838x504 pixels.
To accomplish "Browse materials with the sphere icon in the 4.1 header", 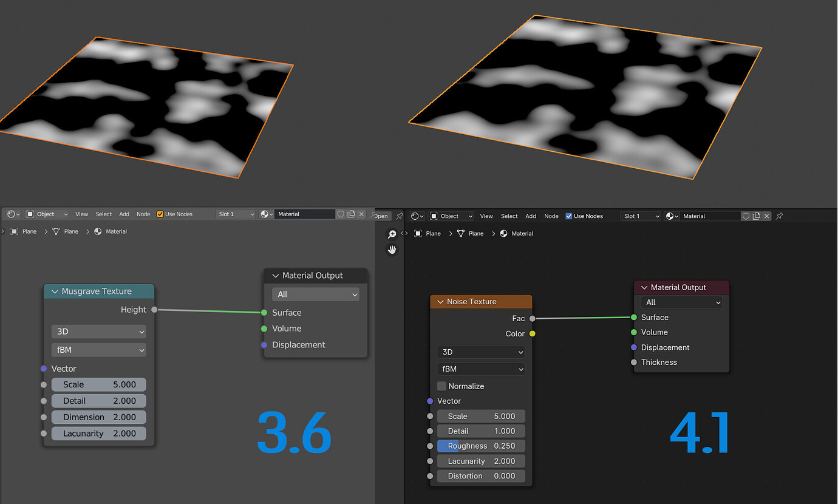I will [x=672, y=216].
